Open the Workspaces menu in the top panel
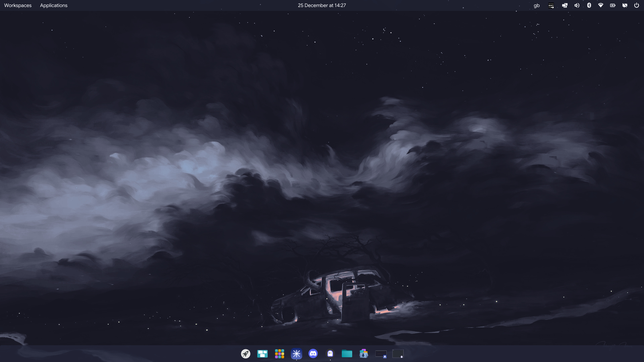Image resolution: width=644 pixels, height=362 pixels. (18, 5)
